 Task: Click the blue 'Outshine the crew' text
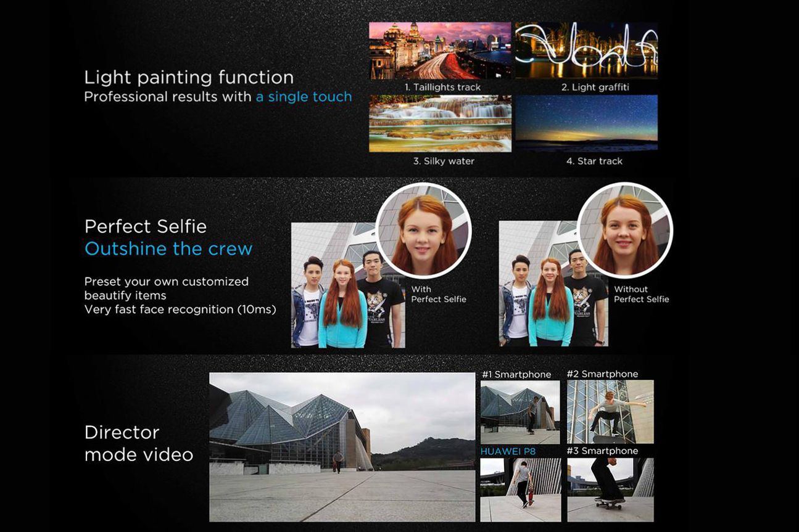click(168, 249)
